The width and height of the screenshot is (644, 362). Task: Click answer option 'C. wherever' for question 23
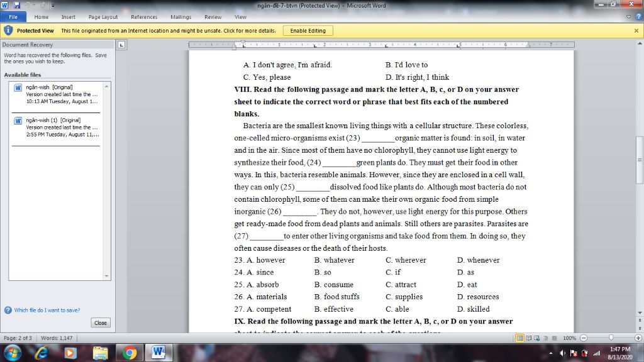(406, 260)
